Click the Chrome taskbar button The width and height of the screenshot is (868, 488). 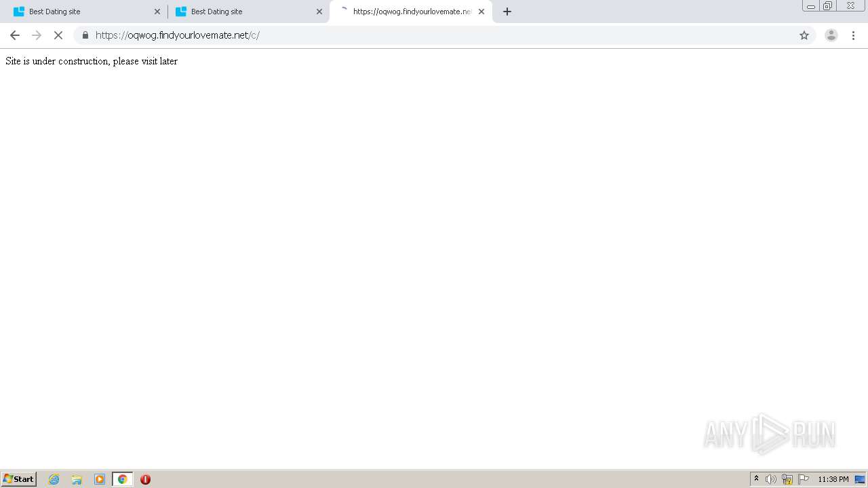[x=122, y=479]
